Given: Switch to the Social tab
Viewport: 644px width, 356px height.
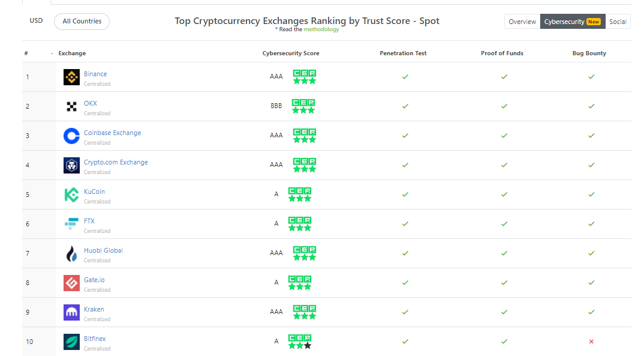Looking at the screenshot, I should (x=618, y=22).
